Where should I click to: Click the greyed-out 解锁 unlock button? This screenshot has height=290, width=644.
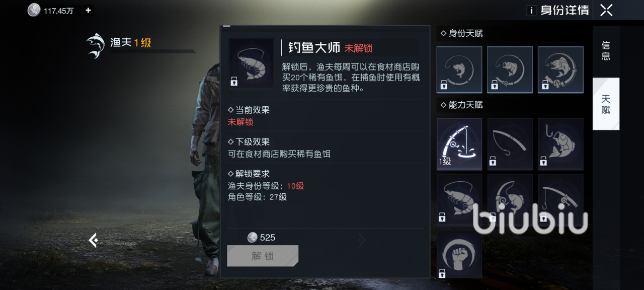(x=263, y=256)
